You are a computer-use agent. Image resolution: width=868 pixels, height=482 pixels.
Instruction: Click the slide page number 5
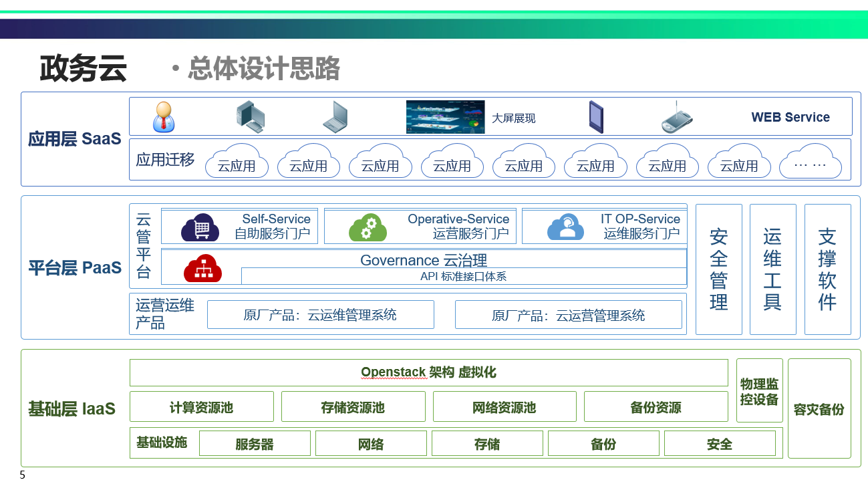pos(23,475)
